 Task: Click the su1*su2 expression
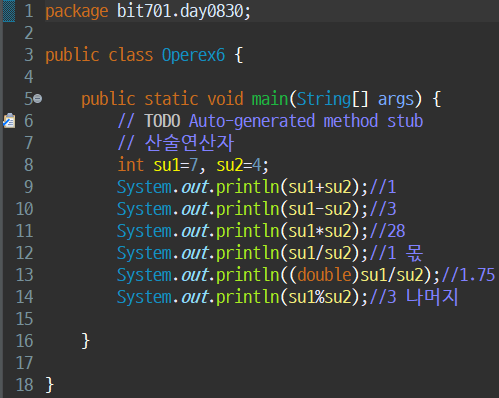320,231
